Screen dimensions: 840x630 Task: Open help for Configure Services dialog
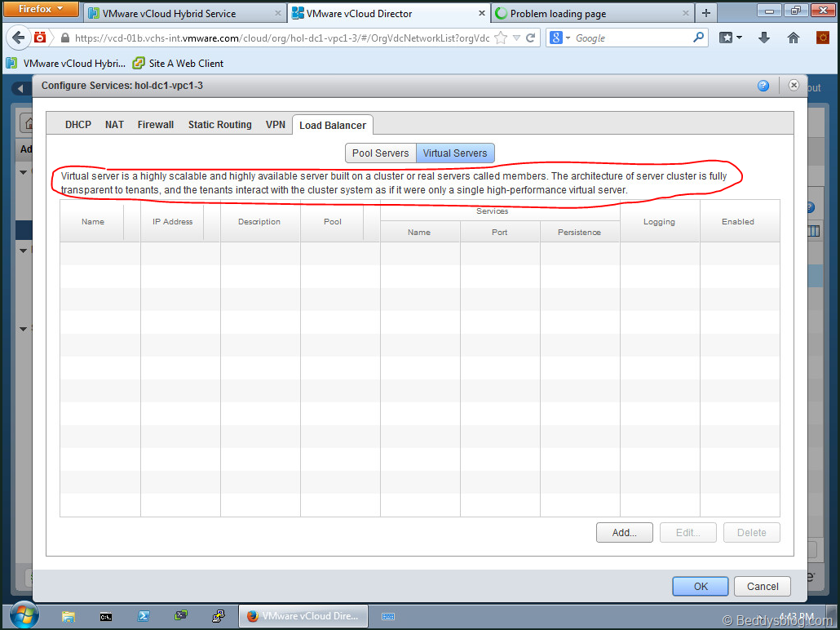pos(763,86)
